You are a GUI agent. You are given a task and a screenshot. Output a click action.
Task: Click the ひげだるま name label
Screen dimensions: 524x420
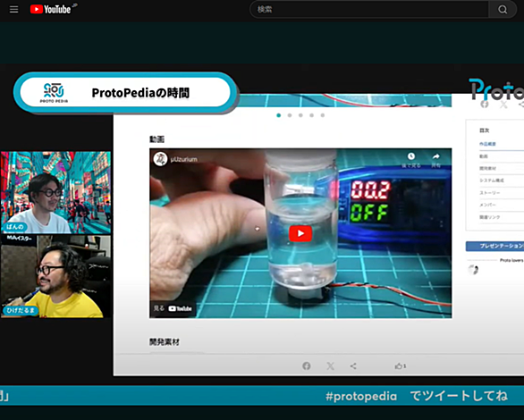click(x=21, y=310)
